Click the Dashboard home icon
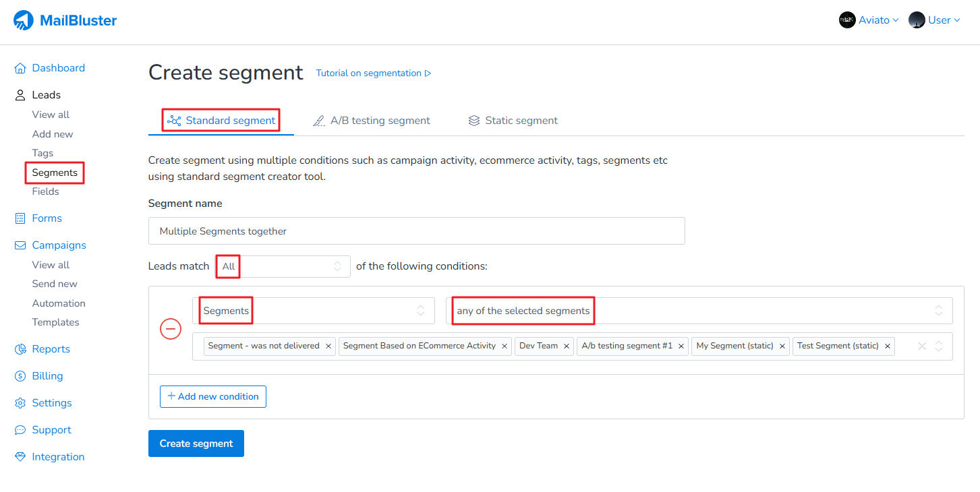The image size is (980, 492). [x=20, y=68]
